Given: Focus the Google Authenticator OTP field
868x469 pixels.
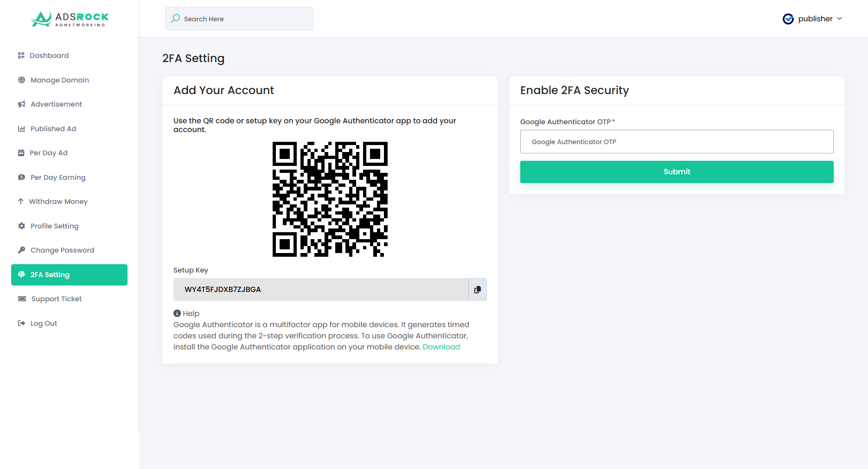Looking at the screenshot, I should click(677, 142).
